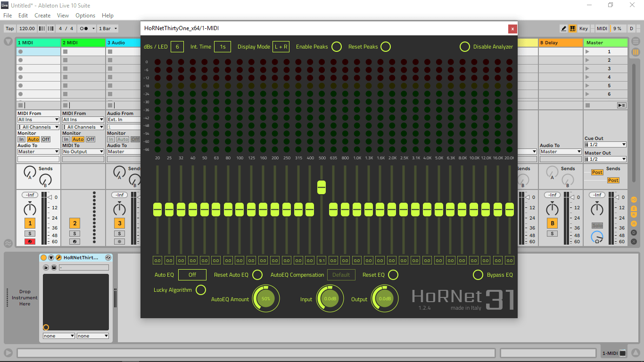Screen dimensions: 644x362
Task: Click Stop All Clips in Master track
Action: tap(587, 105)
